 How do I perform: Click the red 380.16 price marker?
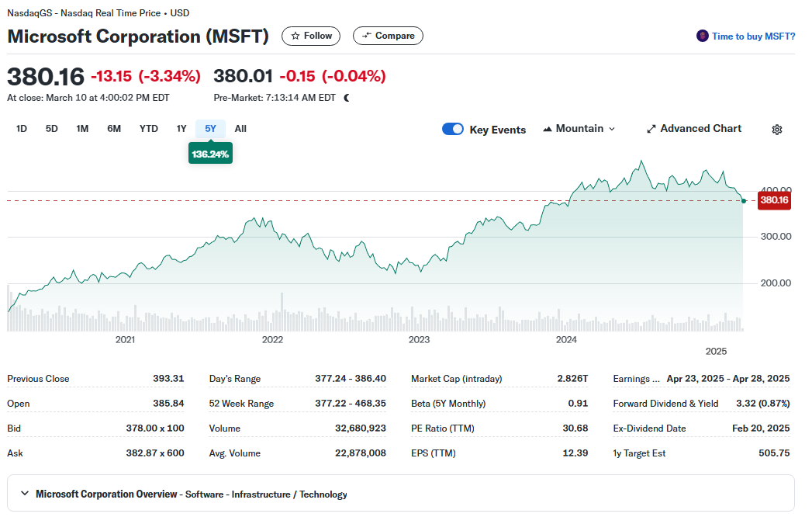tap(774, 200)
